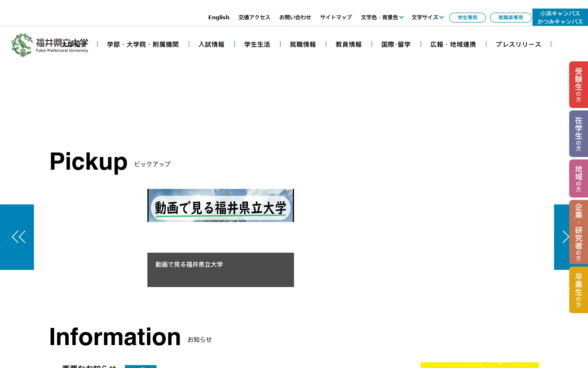Select the 受験生の方 side tab
The height and width of the screenshot is (368, 588).
tap(579, 85)
